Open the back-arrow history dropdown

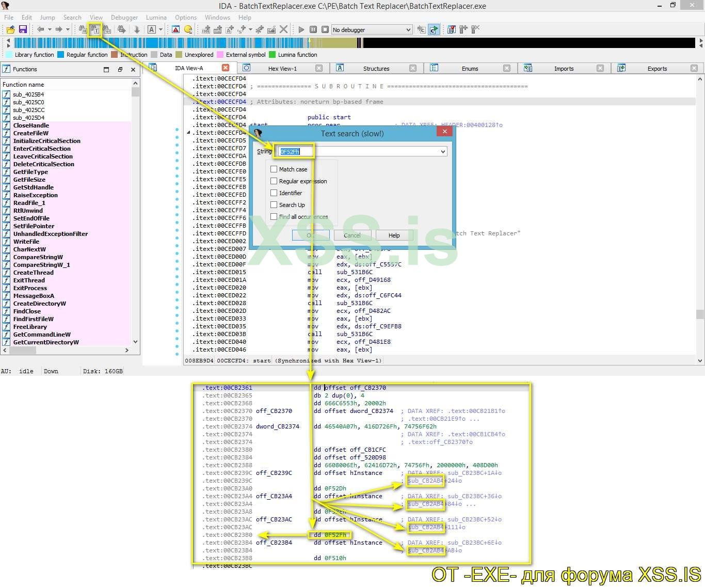50,29
